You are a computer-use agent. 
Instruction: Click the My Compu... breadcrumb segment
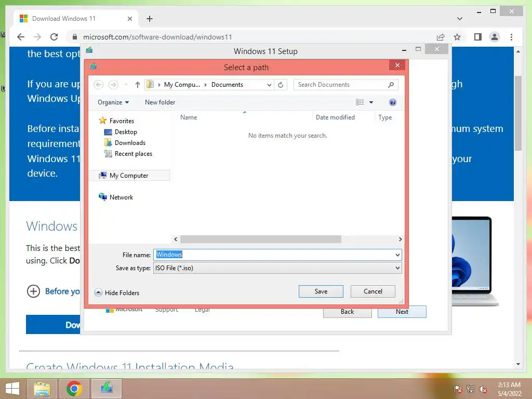coord(182,85)
